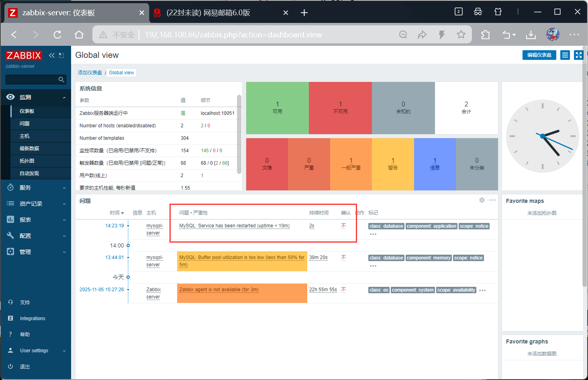The height and width of the screenshot is (380, 588).
Task: Click the Global view breadcrumb
Action: coord(121,73)
